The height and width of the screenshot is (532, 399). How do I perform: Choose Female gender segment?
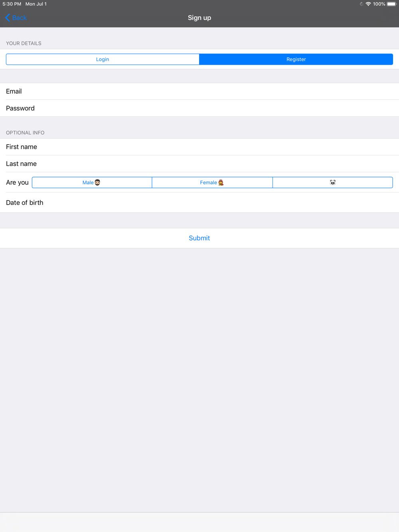pyautogui.click(x=212, y=182)
